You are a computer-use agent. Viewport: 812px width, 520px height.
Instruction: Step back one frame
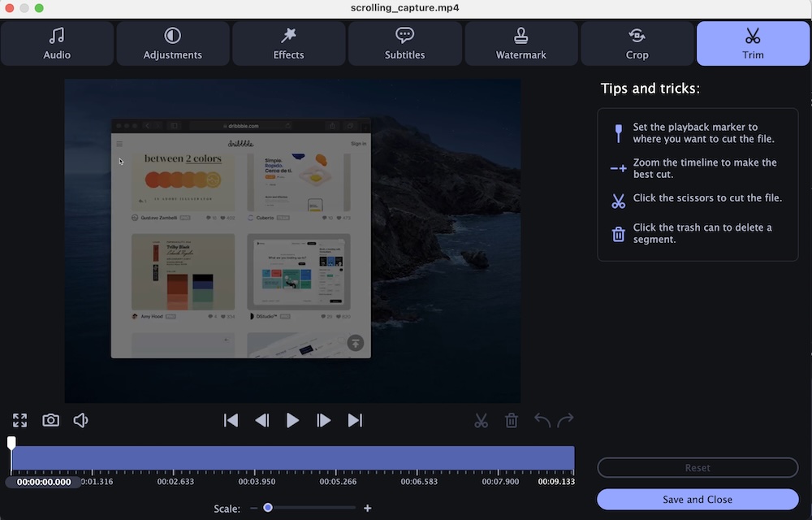[x=261, y=420]
